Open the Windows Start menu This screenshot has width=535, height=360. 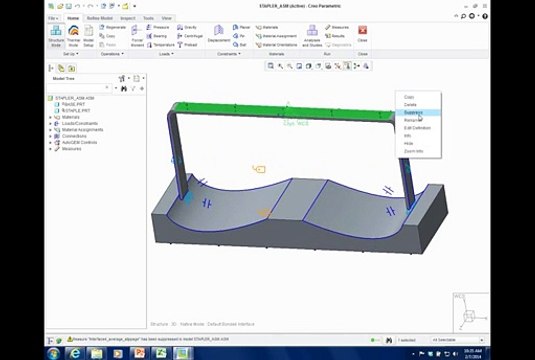(x=54, y=354)
